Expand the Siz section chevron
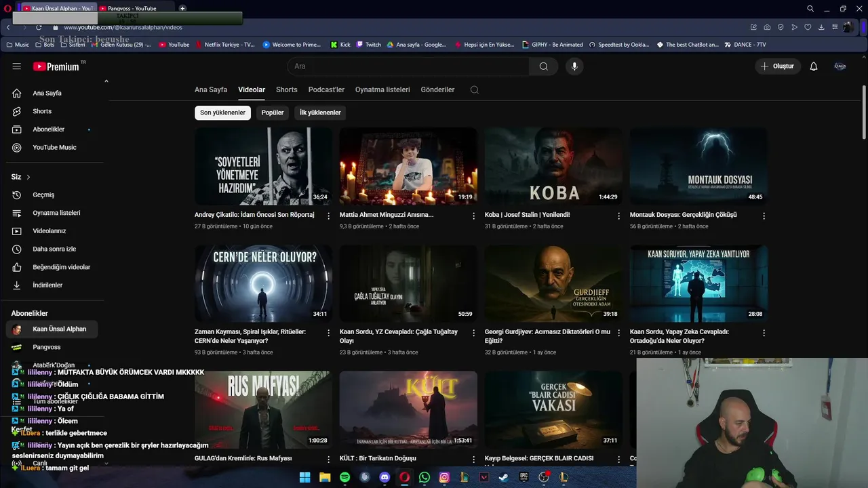 click(x=28, y=177)
